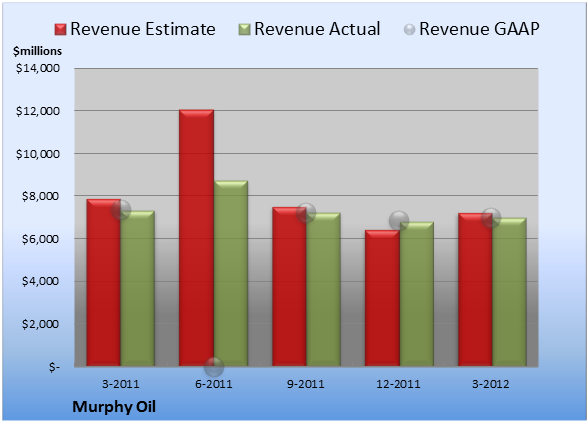Image resolution: width=588 pixels, height=422 pixels.
Task: Click the $6,000 axis value
Action: (40, 239)
